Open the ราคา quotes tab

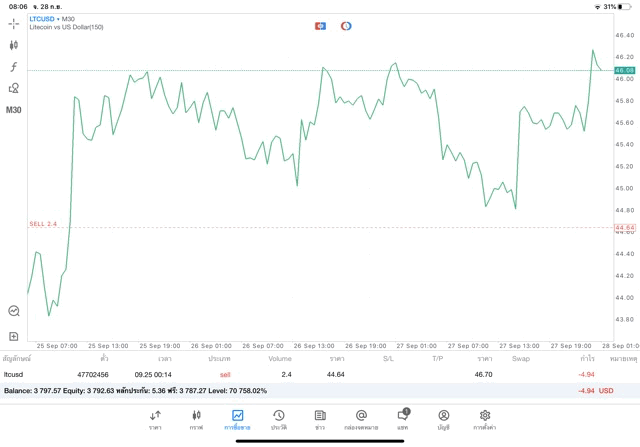tap(155, 419)
